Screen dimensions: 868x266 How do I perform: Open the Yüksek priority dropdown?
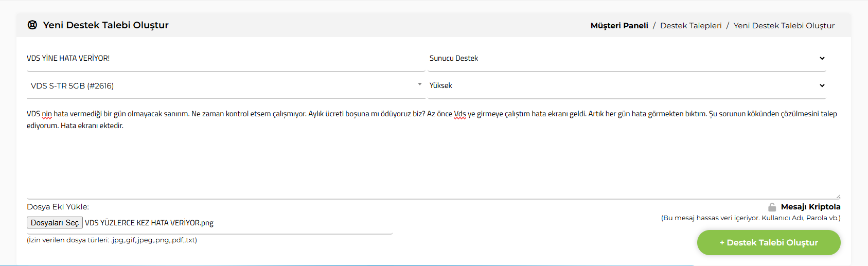[627, 85]
